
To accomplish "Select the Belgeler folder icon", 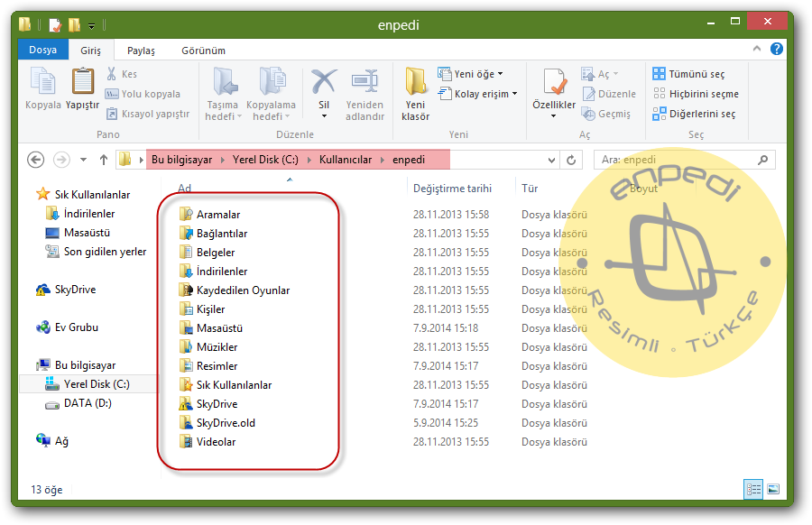I will [185, 253].
